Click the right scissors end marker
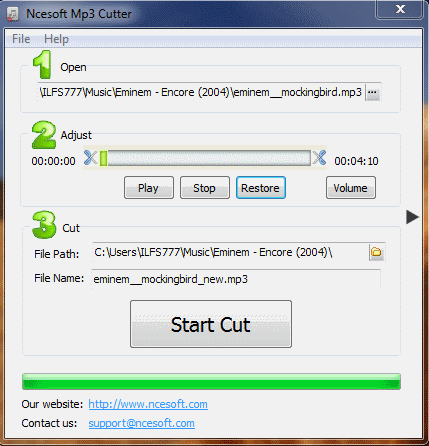This screenshot has height=446, width=429. point(319,158)
